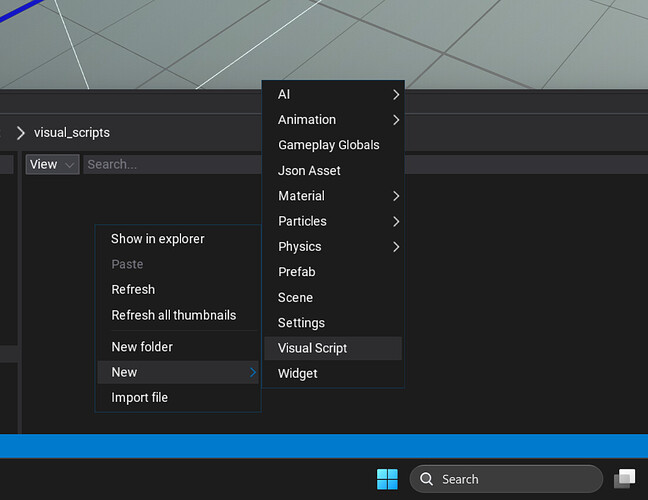This screenshot has height=500, width=648.
Task: Click the content browser Search field
Action: 170,164
